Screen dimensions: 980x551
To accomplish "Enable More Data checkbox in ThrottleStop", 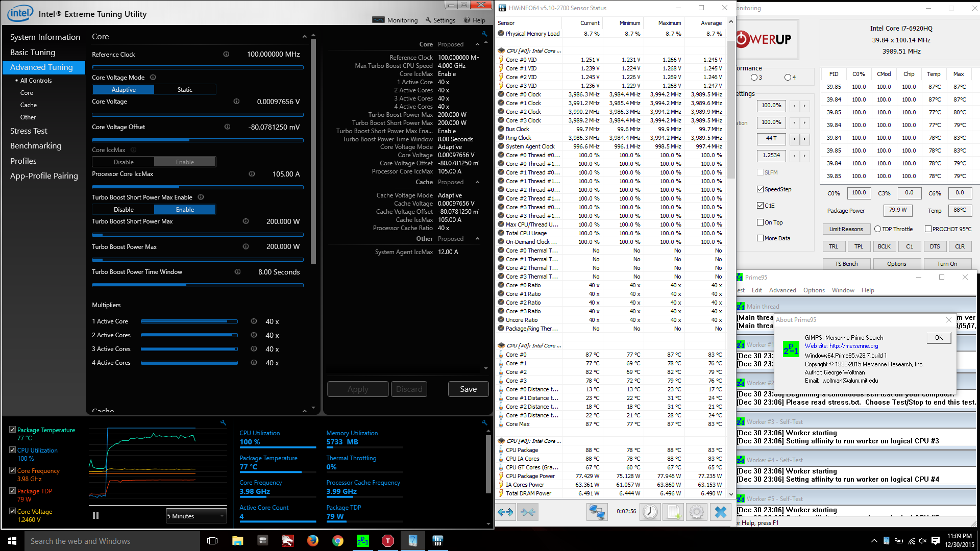I will pos(760,238).
